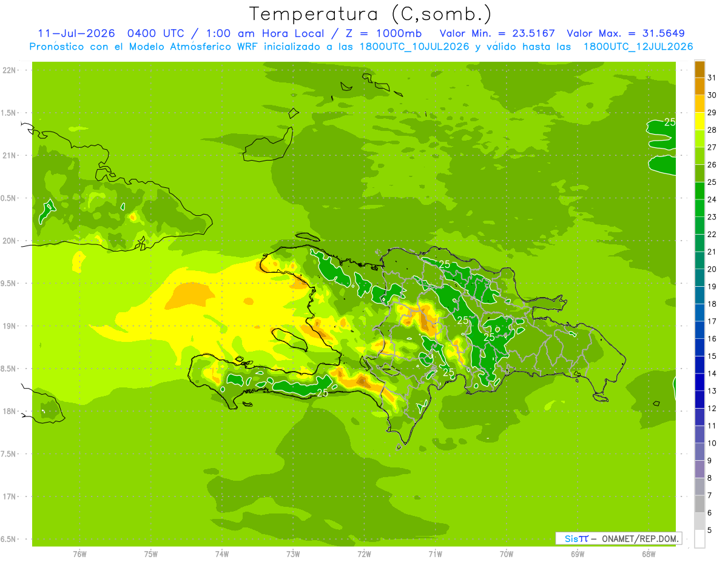Click the '5' color bar label

[710, 530]
